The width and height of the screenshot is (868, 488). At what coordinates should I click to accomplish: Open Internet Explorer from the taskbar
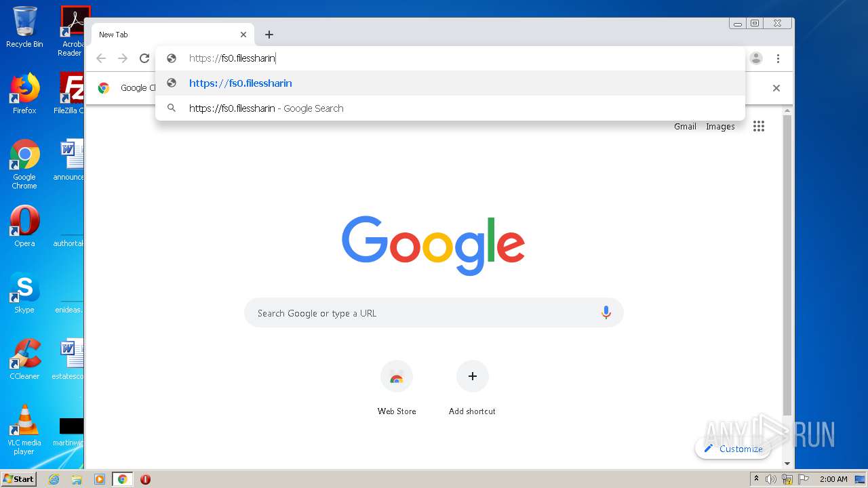click(54, 479)
